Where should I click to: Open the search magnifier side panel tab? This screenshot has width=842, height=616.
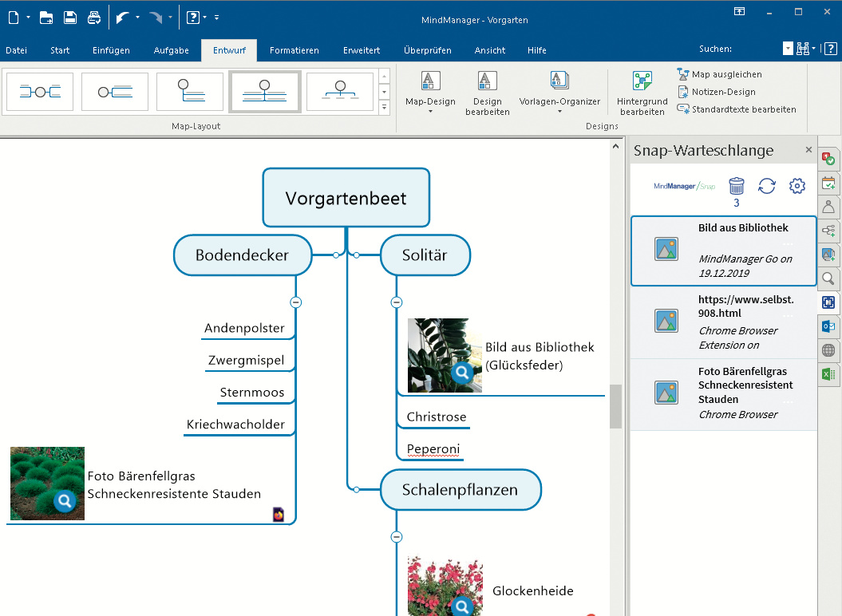pyautogui.click(x=828, y=278)
